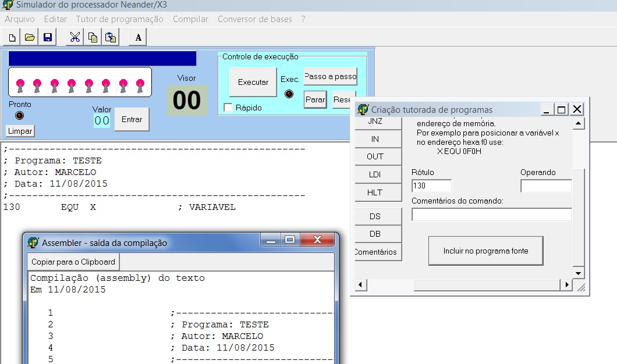Open a file using the folder icon
The width and height of the screenshot is (617, 364).
point(30,37)
